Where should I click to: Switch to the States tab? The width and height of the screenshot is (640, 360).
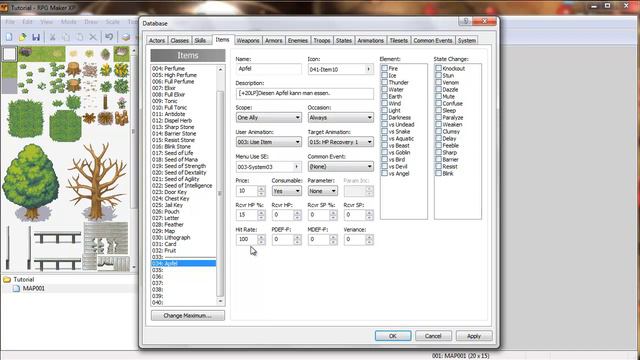(344, 40)
